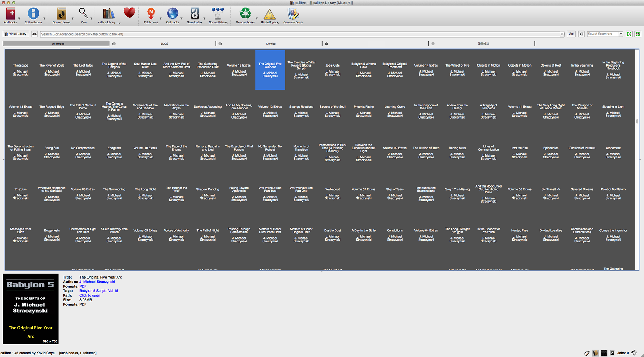Click the green plus save search icon
The width and height of the screenshot is (644, 357).
tap(637, 34)
